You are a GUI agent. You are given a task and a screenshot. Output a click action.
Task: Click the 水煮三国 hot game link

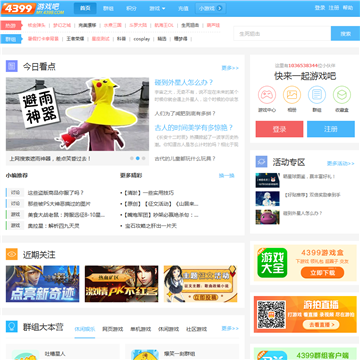pyautogui.click(x=113, y=25)
